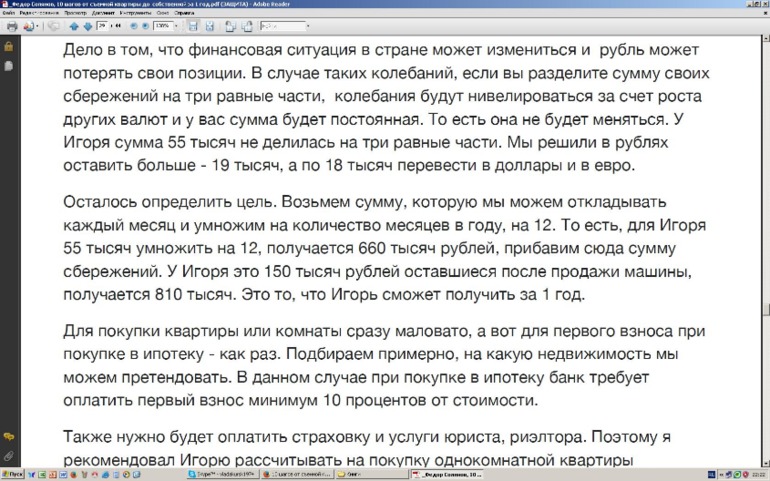Click the Find search text field

coord(283,26)
